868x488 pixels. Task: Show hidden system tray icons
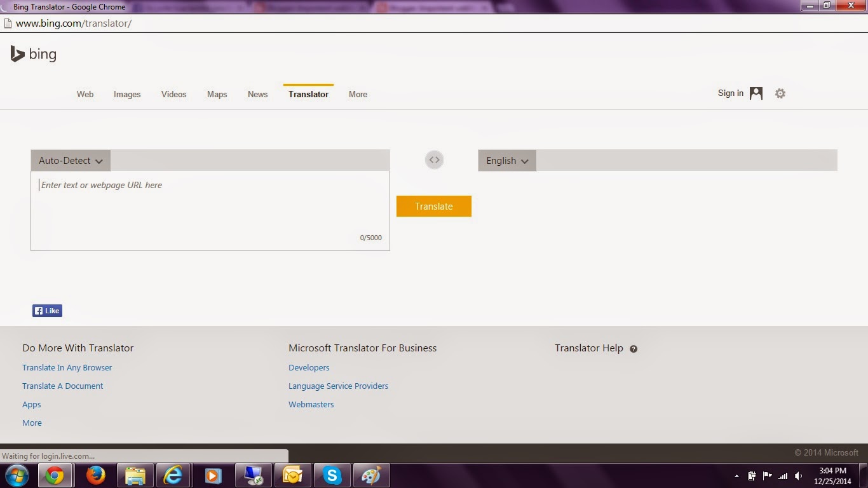[736, 476]
